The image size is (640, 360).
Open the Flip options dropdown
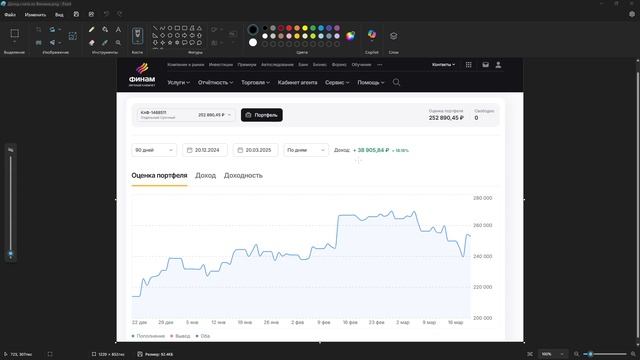[60, 42]
